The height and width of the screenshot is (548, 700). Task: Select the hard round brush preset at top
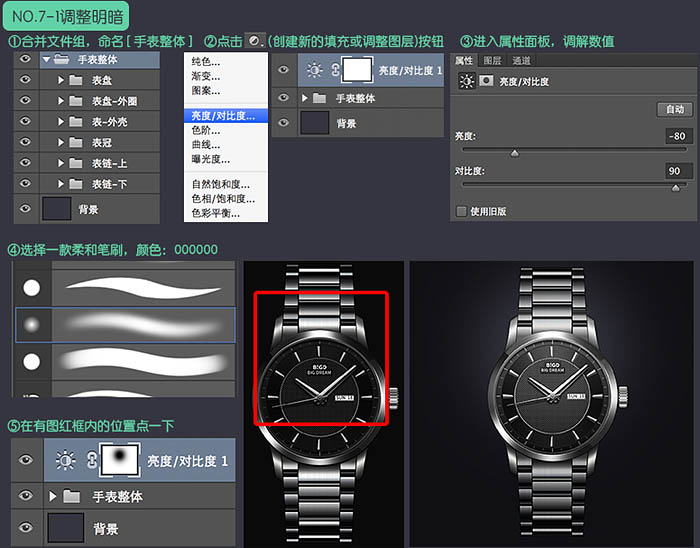point(125,288)
